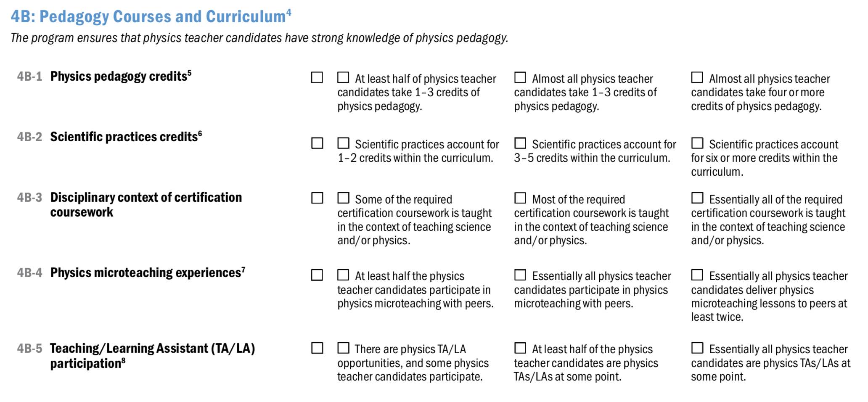This screenshot has width=868, height=402.
Task: Check the standalone box for Physics microteaching experiences
Action: [317, 275]
